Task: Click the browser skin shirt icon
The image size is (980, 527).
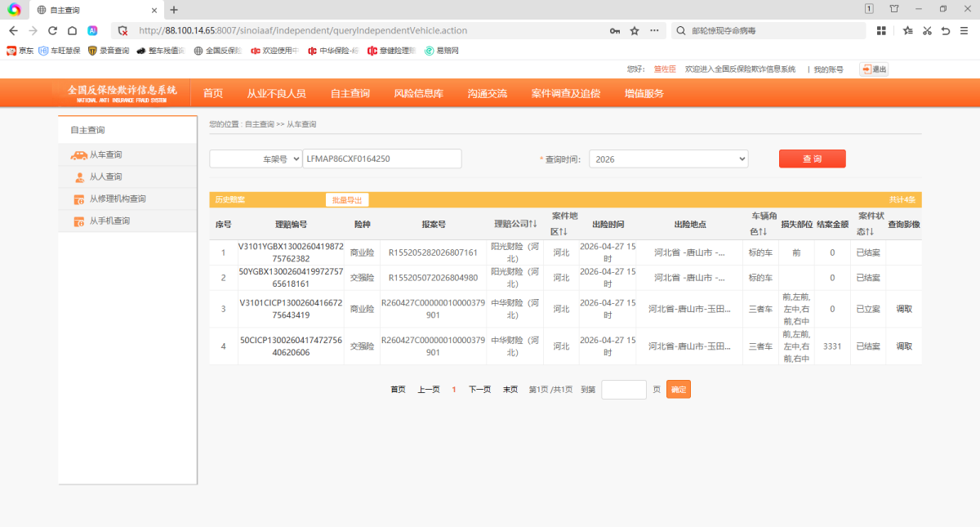Action: (x=894, y=9)
